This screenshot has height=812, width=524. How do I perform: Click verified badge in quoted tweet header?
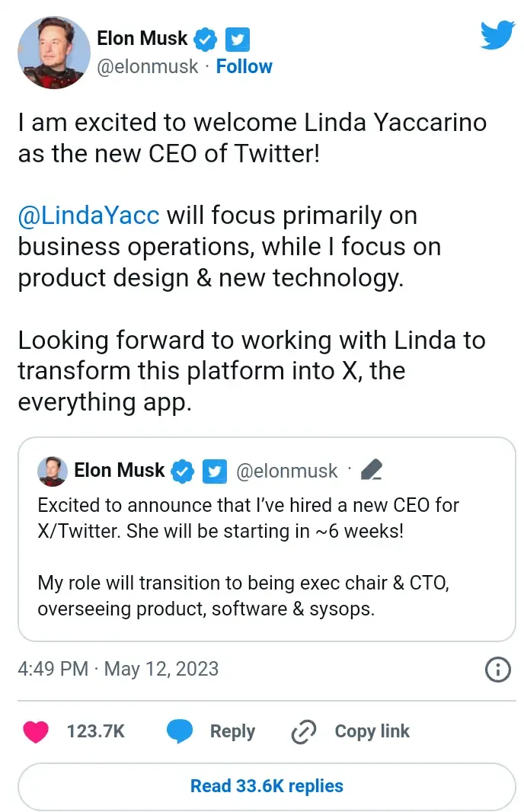coord(182,472)
